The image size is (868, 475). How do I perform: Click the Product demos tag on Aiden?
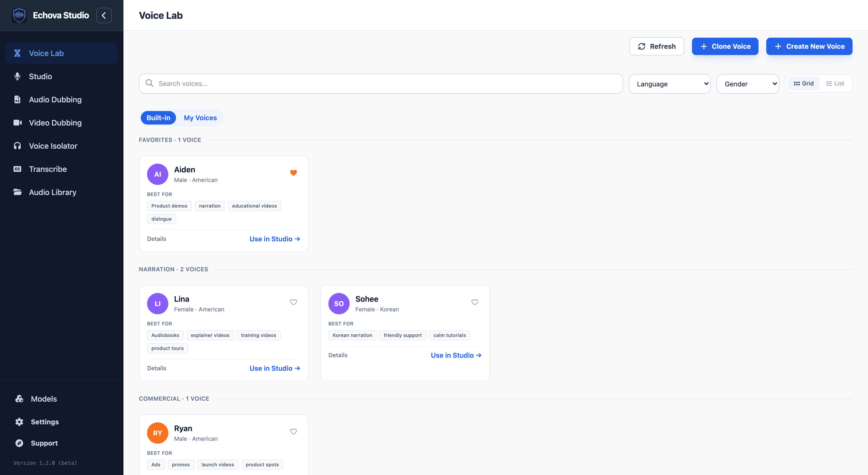(x=170, y=206)
